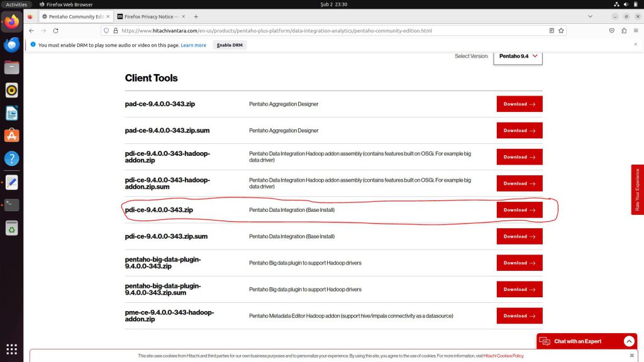Open the Rate Your Experience side tab

[638, 190]
